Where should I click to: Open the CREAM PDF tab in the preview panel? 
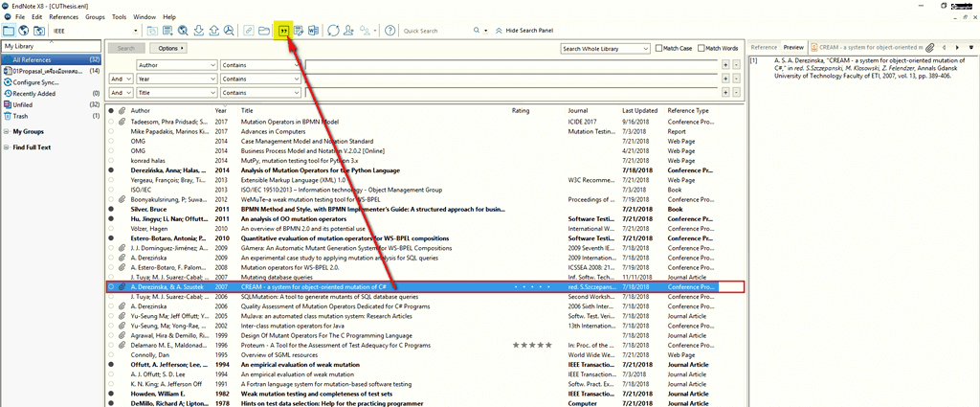[x=865, y=48]
